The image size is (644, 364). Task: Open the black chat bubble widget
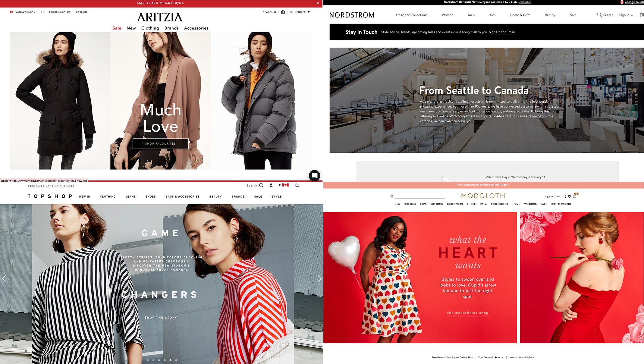pos(314,175)
